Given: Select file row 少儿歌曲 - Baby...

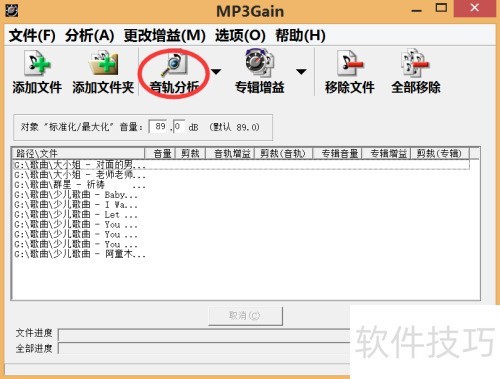Looking at the screenshot, I should [241, 195].
